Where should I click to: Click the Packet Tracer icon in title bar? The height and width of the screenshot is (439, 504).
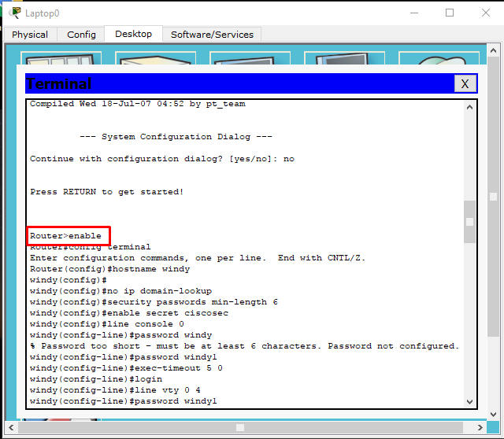[x=15, y=13]
